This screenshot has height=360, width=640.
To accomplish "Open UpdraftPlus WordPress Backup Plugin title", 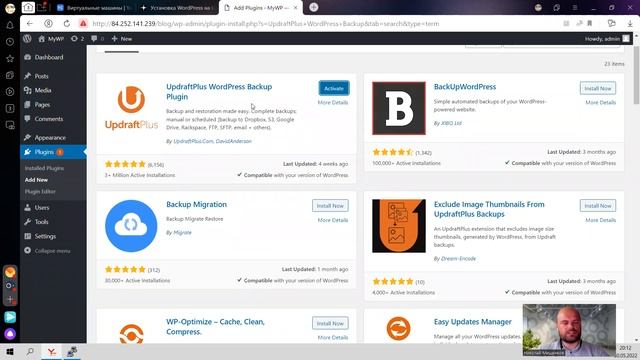I will point(219,91).
